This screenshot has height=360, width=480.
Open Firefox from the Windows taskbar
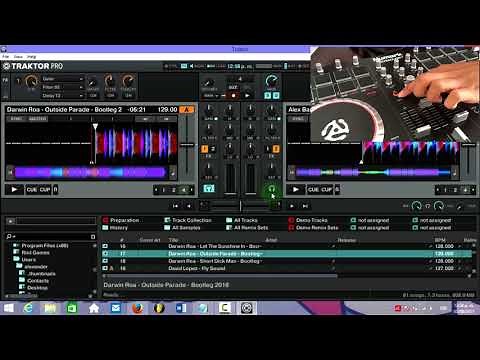(x=137, y=308)
